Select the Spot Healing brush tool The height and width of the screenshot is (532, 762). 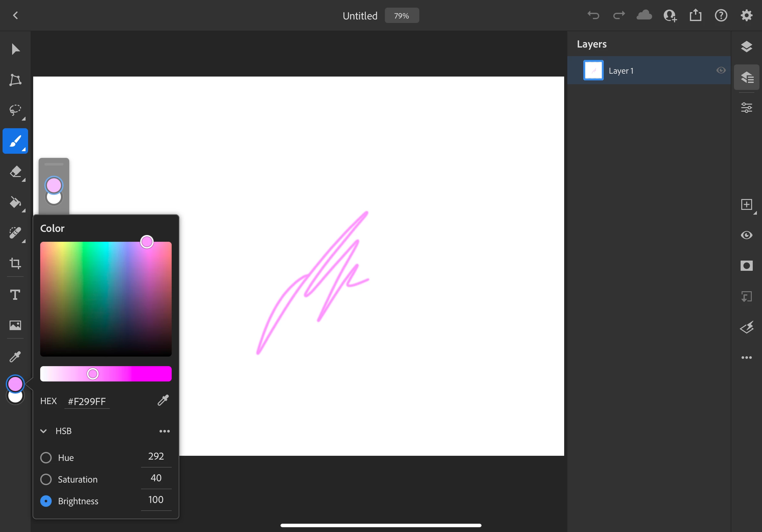[15, 233]
